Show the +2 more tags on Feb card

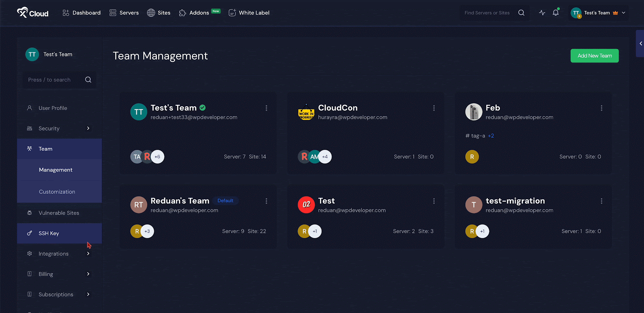[x=491, y=136]
